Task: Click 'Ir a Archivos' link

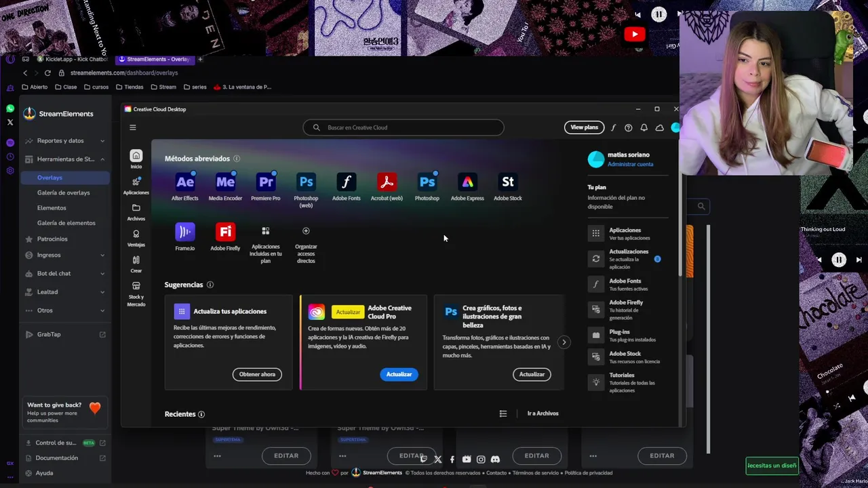Action: (x=543, y=413)
